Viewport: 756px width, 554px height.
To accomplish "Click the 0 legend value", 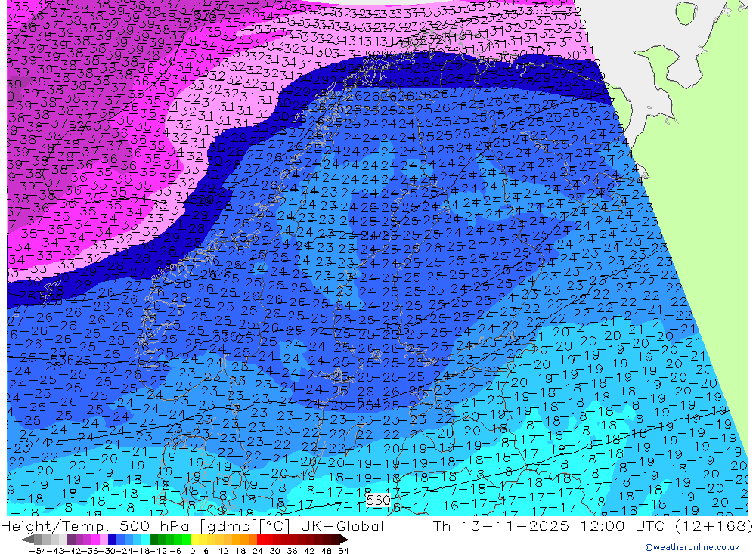I will click(x=192, y=551).
